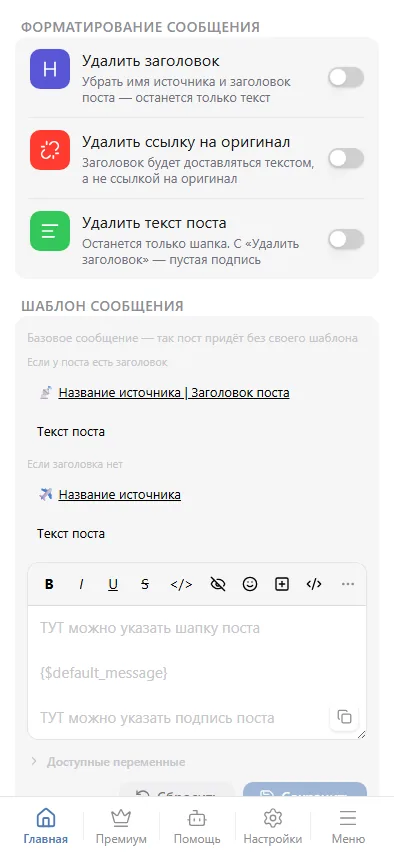Apply bold formatting in editor toolbar
This screenshot has height=852, width=394.
point(49,584)
